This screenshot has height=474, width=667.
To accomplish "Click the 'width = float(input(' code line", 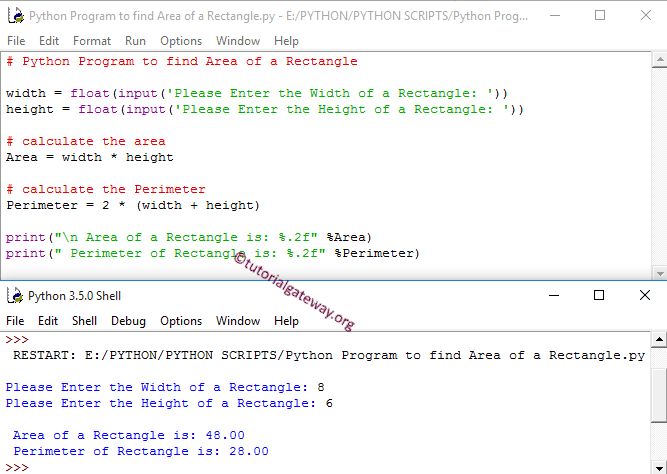I will (257, 93).
